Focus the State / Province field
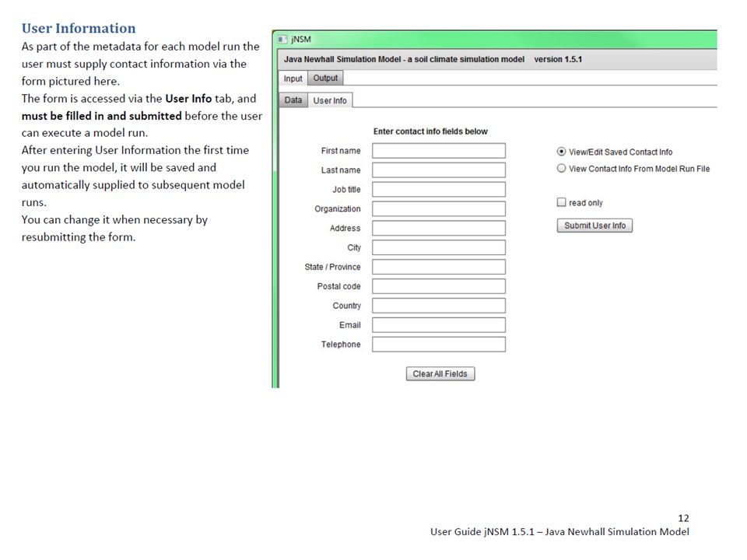Screen dimensions: 747x560 (439, 267)
